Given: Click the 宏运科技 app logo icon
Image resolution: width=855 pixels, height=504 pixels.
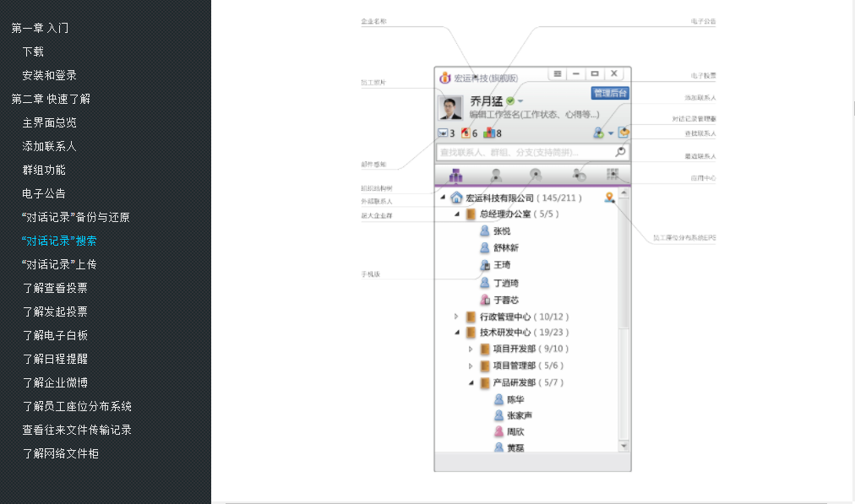Looking at the screenshot, I should (445, 78).
